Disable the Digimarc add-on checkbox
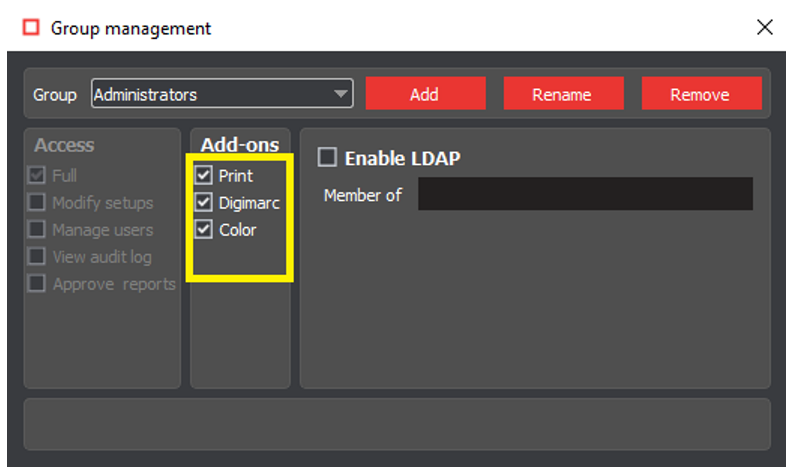This screenshot has height=476, width=802. point(204,202)
